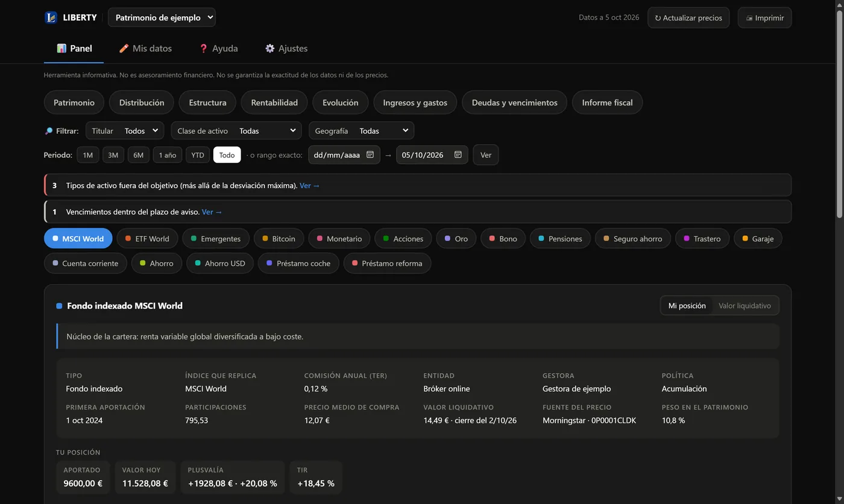Select the 1 año period
The width and height of the screenshot is (844, 504).
coord(168,155)
